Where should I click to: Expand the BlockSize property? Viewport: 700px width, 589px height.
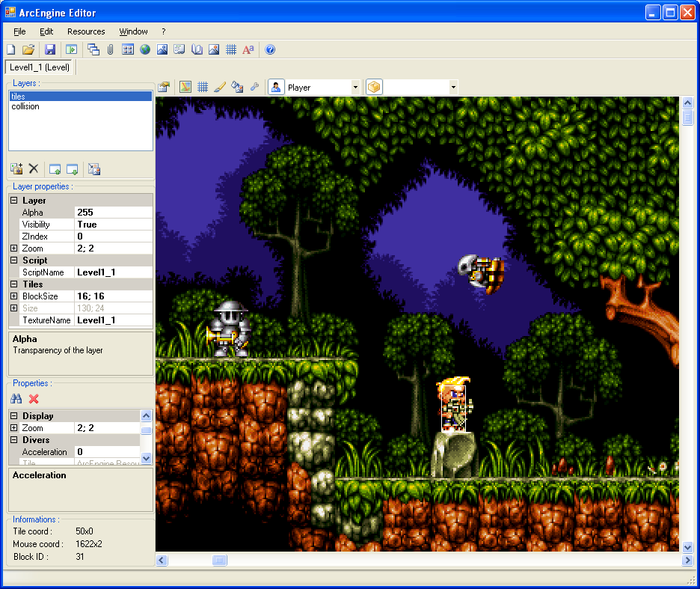(x=14, y=296)
